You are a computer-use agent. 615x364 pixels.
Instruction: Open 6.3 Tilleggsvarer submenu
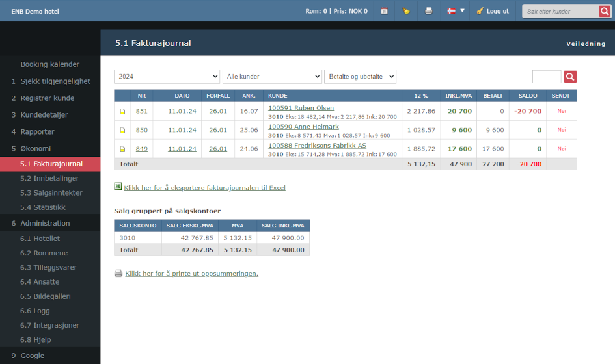pyautogui.click(x=50, y=268)
